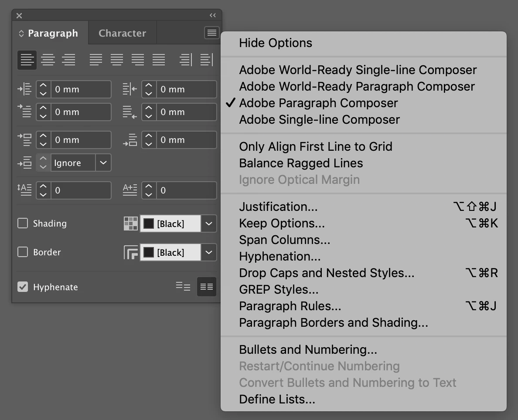The image size is (518, 420).
Task: Click Drop Cap Lines stepper arrows
Action: coord(43,190)
